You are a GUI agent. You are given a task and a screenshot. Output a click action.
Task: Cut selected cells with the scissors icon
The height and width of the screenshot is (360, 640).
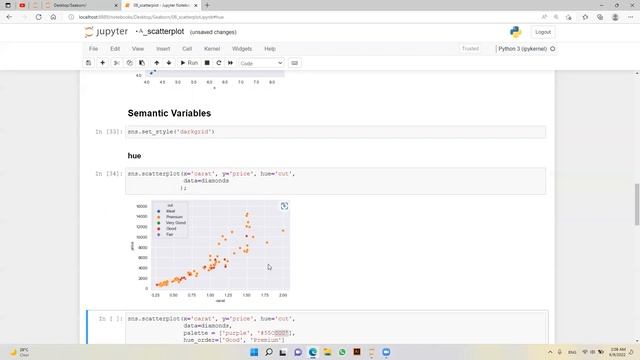tap(116, 63)
